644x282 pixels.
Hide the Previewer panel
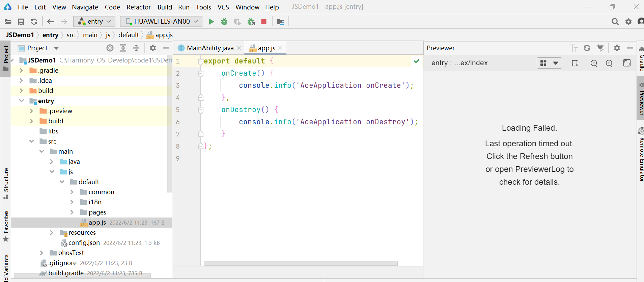(x=630, y=48)
